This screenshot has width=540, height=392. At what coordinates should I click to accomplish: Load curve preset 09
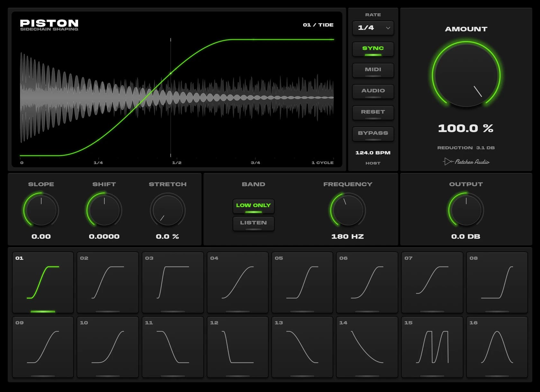pyautogui.click(x=43, y=347)
